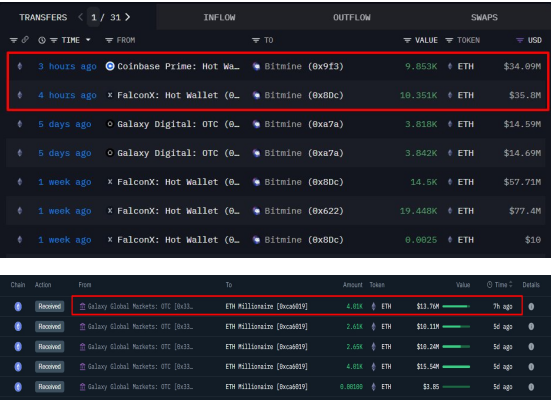Viewport: 551px width, 402px height.
Task: Click bank icon in $15.54M row
Action: tap(82, 367)
